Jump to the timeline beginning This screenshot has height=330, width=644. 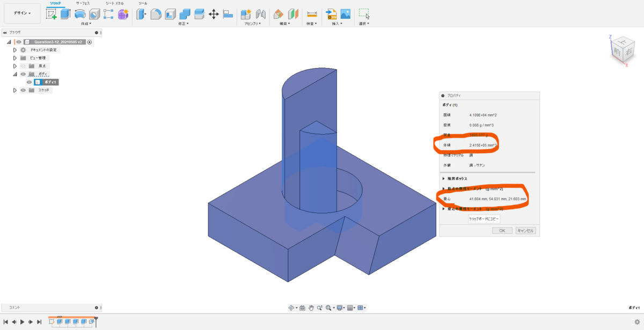pos(5,322)
